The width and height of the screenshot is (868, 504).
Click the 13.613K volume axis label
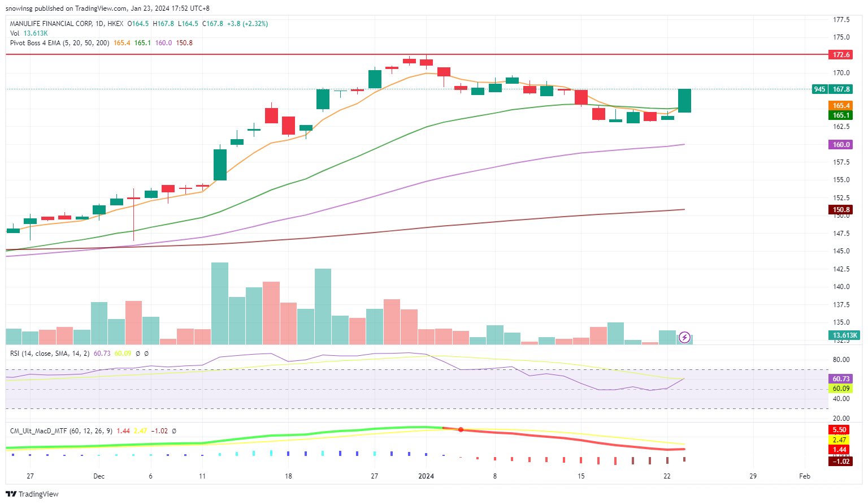point(844,335)
